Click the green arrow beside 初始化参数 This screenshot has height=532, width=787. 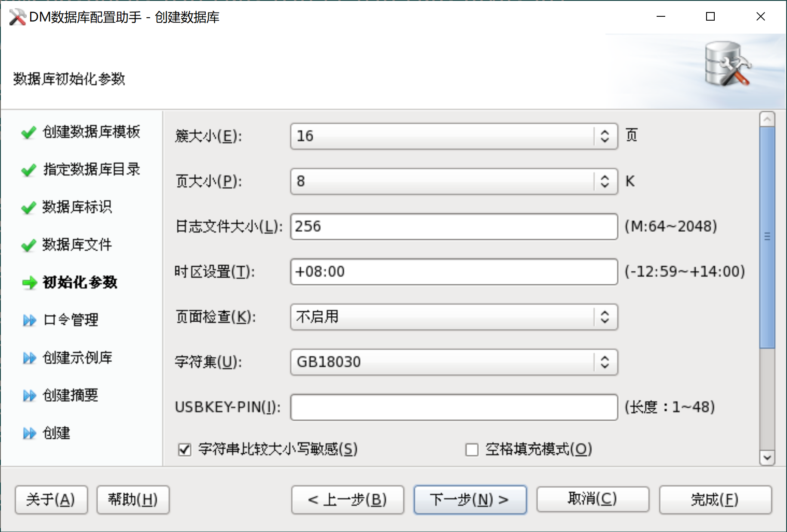click(29, 283)
